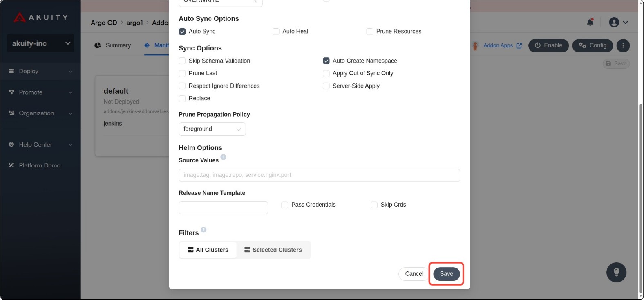The height and width of the screenshot is (300, 644).
Task: Uncheck Auto-Create Namespace
Action: [x=326, y=61]
